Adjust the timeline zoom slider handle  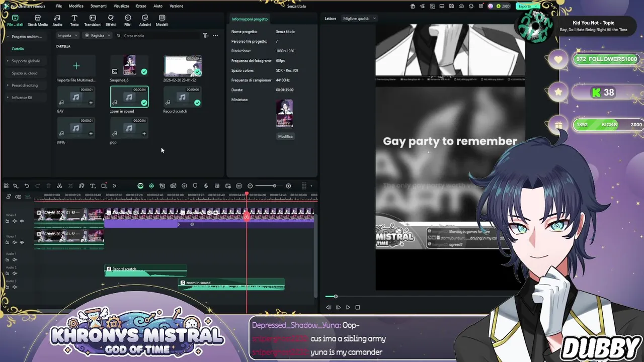pos(274,186)
